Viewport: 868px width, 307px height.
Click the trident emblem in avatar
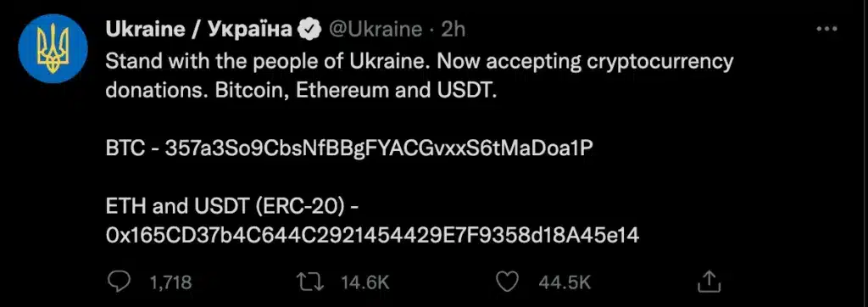tap(53, 49)
